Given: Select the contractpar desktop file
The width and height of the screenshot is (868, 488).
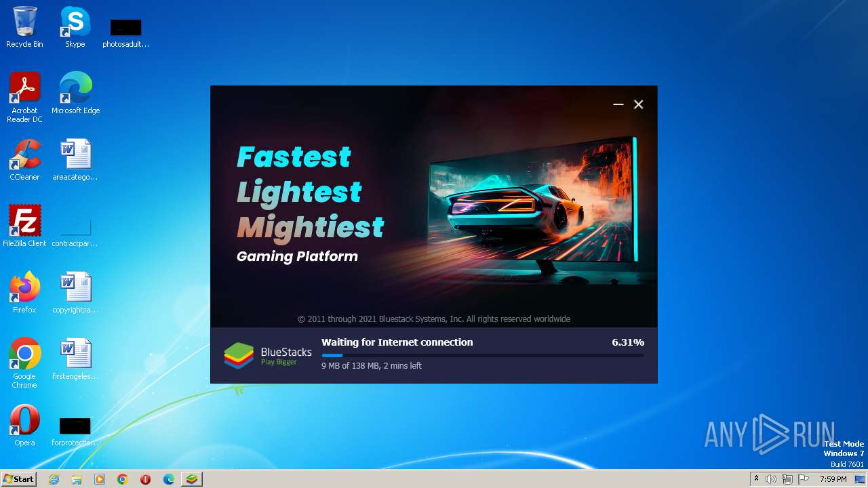Looking at the screenshot, I should coord(75,231).
